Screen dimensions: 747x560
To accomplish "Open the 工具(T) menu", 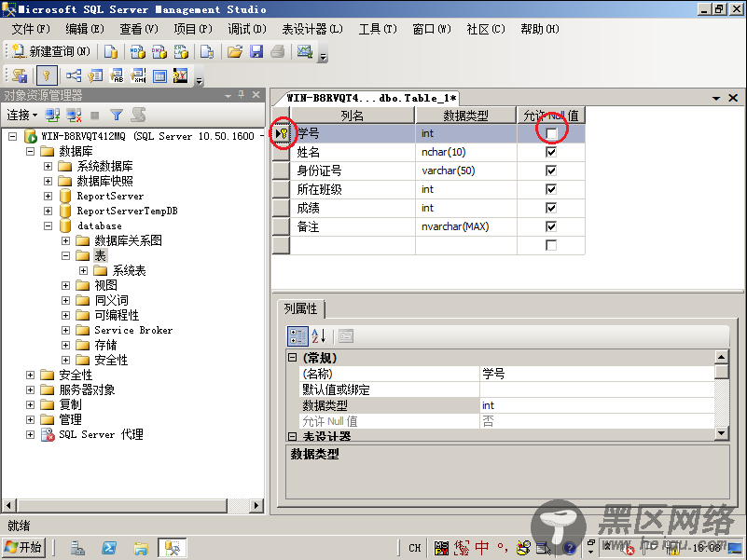I will pyautogui.click(x=378, y=29).
